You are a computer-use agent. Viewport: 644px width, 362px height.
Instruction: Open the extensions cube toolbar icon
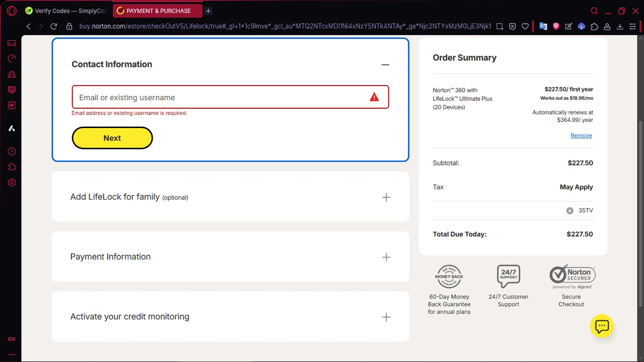point(594,26)
